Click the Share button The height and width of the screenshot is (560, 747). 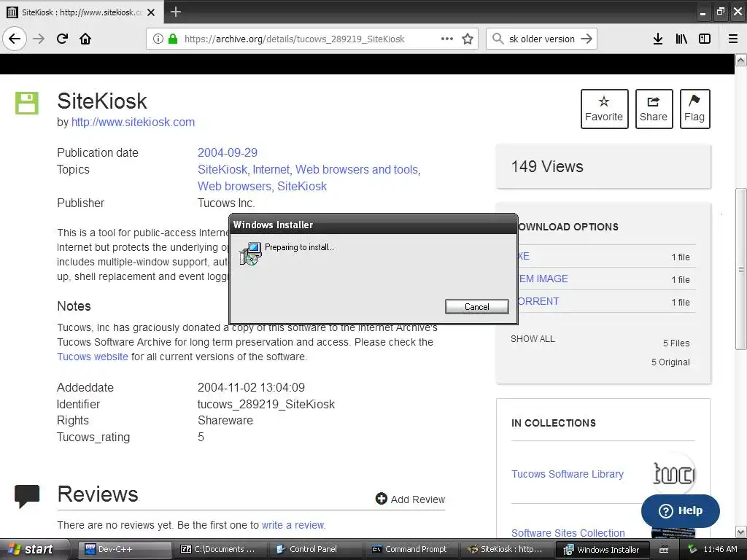(x=654, y=109)
